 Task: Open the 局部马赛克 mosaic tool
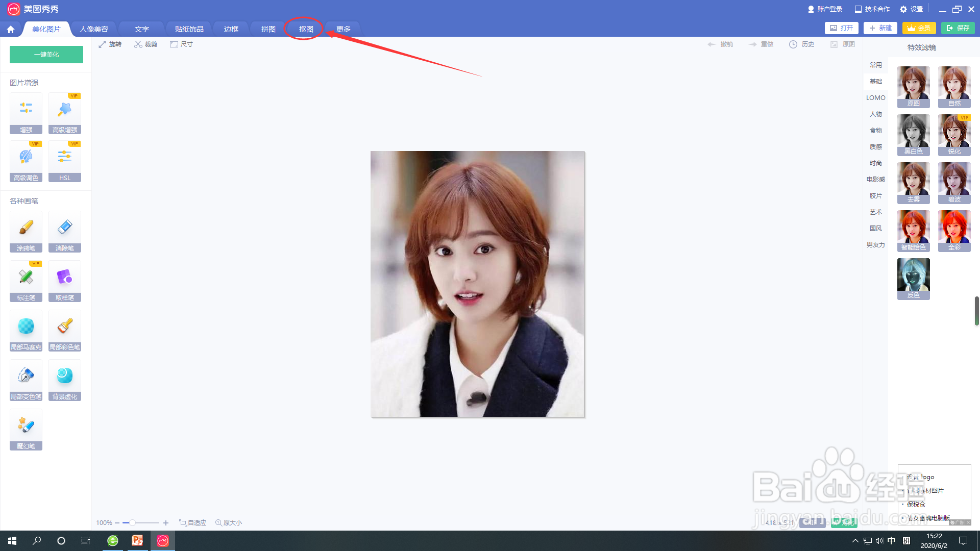tap(26, 330)
